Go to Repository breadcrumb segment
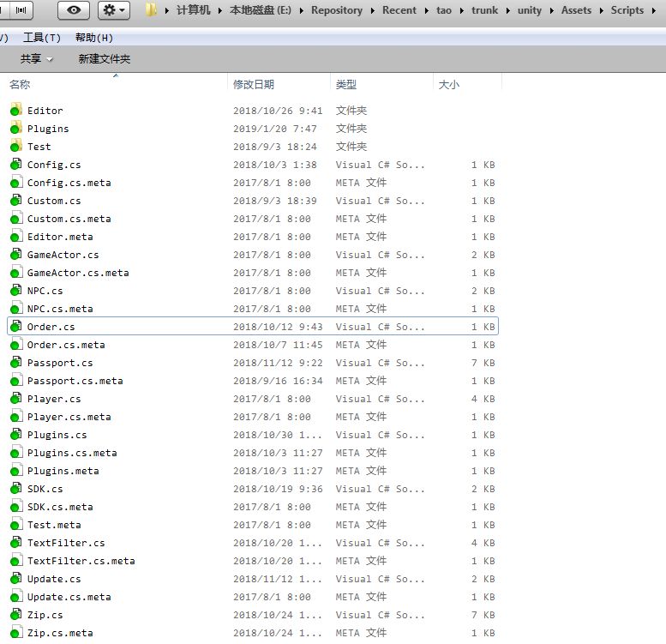Image resolution: width=666 pixels, height=644 pixels. (336, 10)
